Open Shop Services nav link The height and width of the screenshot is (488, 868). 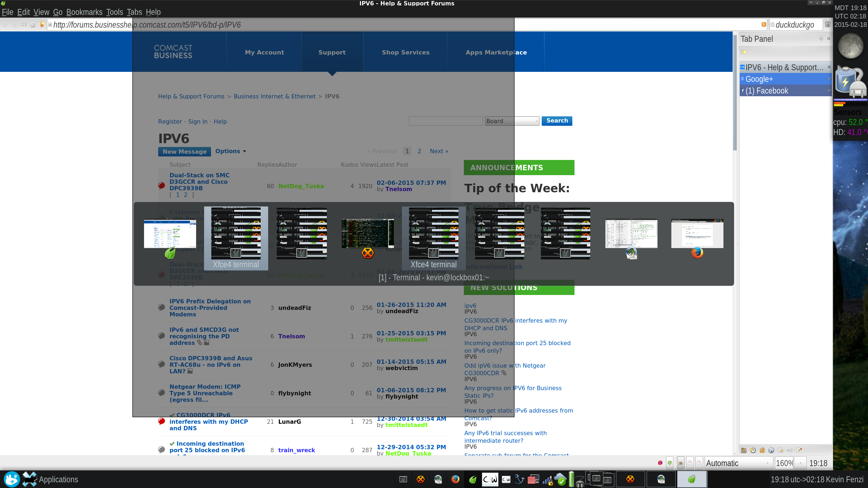[x=405, y=52]
